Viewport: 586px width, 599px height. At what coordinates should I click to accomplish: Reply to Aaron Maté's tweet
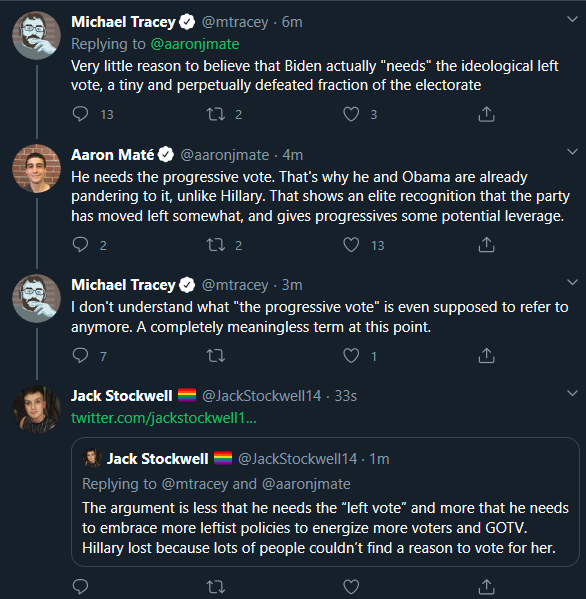(x=80, y=244)
